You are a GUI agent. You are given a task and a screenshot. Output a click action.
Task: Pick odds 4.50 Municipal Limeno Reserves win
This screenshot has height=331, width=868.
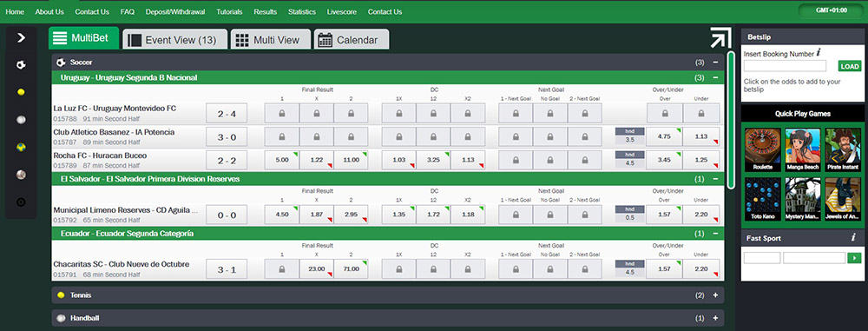tap(282, 214)
